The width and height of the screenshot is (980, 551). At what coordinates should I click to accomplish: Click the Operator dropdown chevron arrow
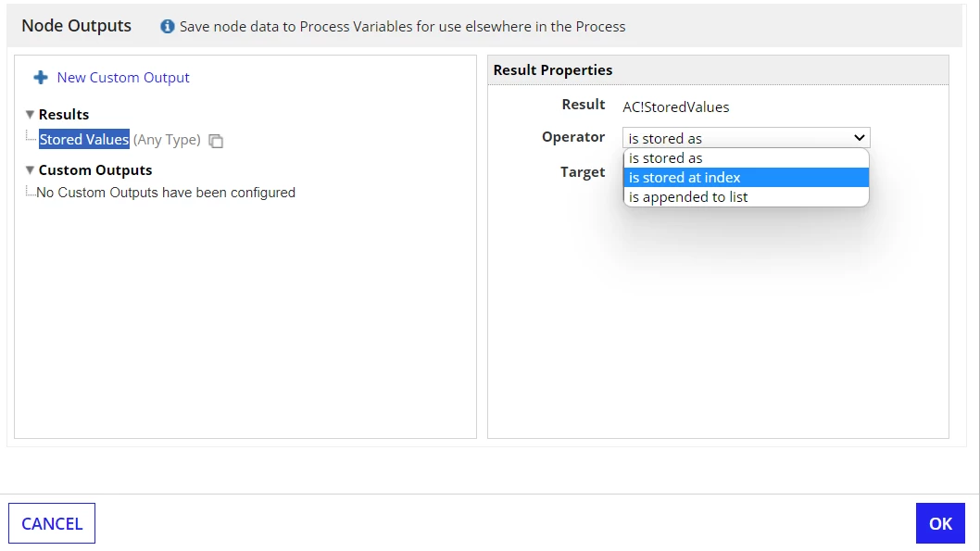point(860,137)
